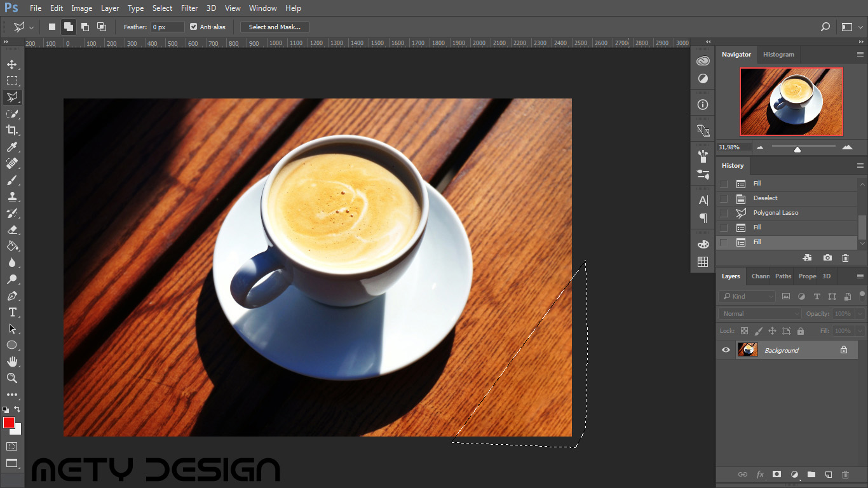The width and height of the screenshot is (868, 488).
Task: Set Intersect with selection mode
Action: click(x=101, y=27)
